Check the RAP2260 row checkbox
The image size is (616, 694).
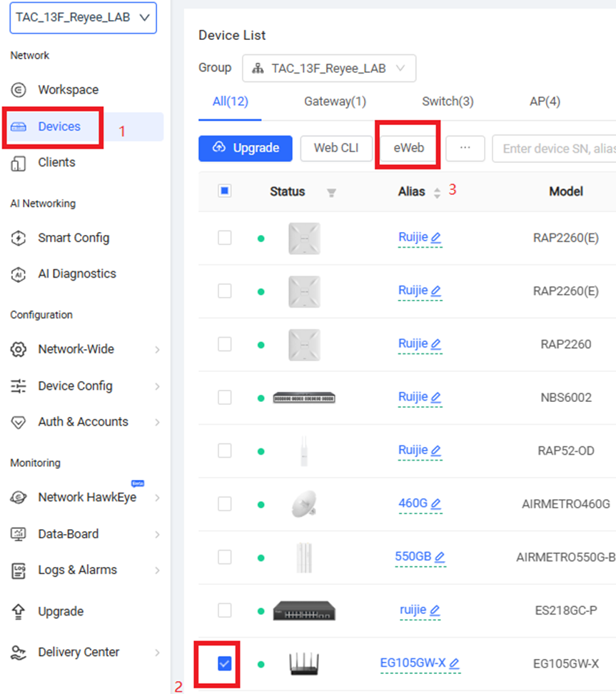[x=225, y=344]
